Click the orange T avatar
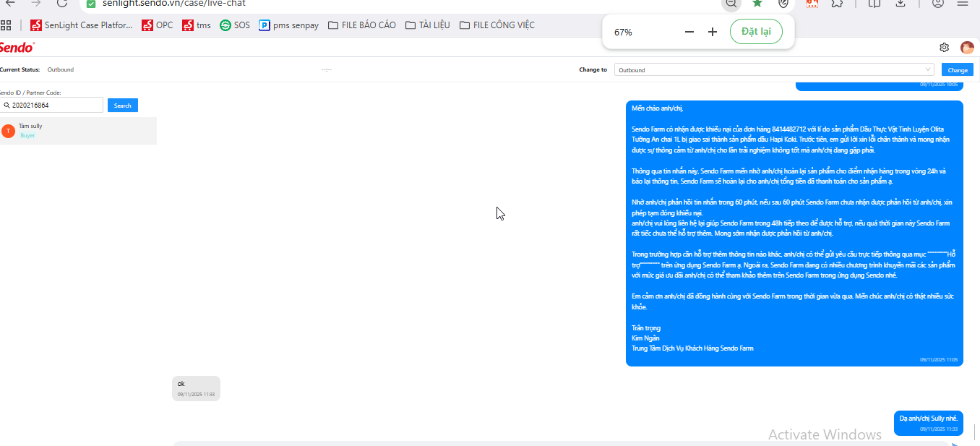The width and height of the screenshot is (980, 446). coord(8,131)
